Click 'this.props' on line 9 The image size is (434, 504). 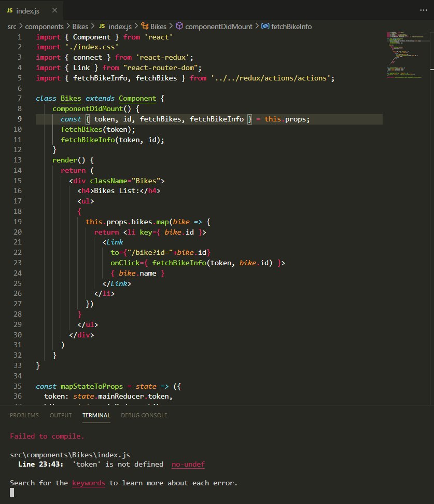(285, 119)
